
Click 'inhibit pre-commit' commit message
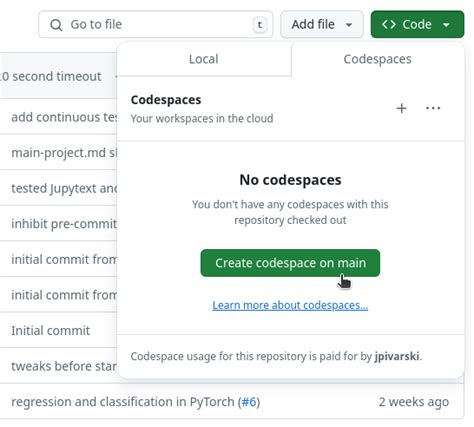point(64,224)
